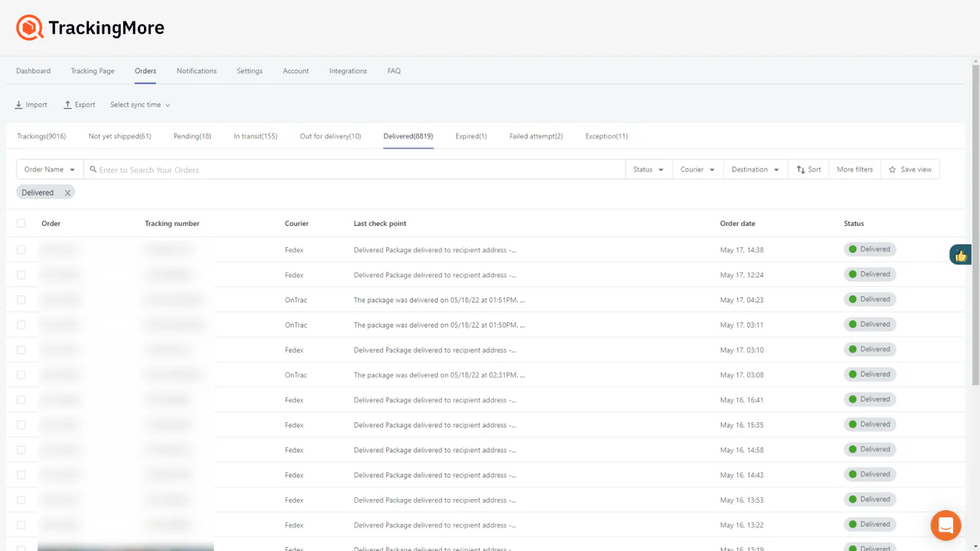The height and width of the screenshot is (551, 980).
Task: Open the orange chat support bubble
Action: pos(946,526)
